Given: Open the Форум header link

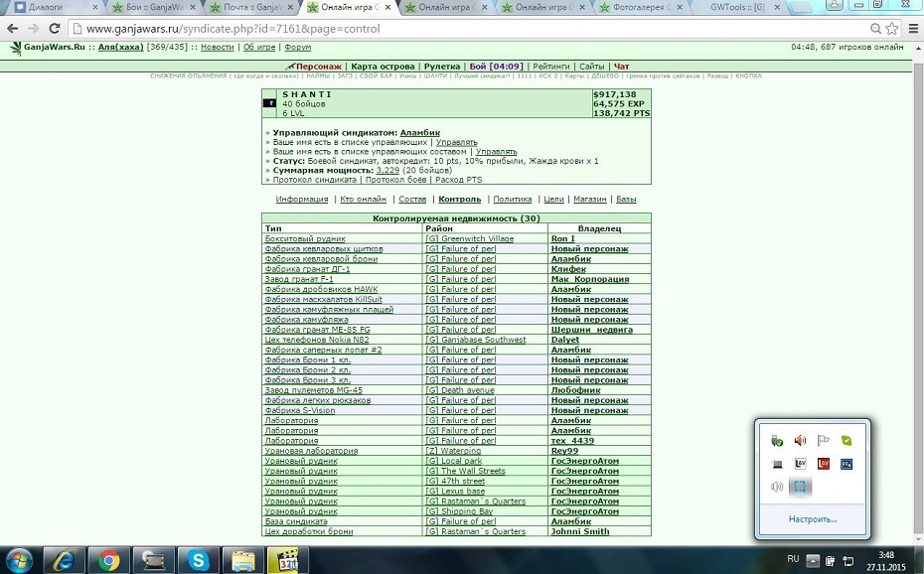Looking at the screenshot, I should coord(298,47).
